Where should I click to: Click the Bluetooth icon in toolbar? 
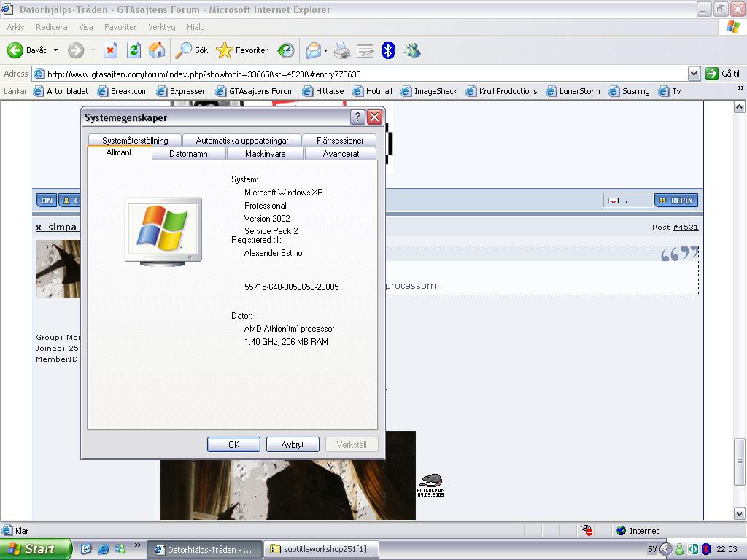point(388,50)
